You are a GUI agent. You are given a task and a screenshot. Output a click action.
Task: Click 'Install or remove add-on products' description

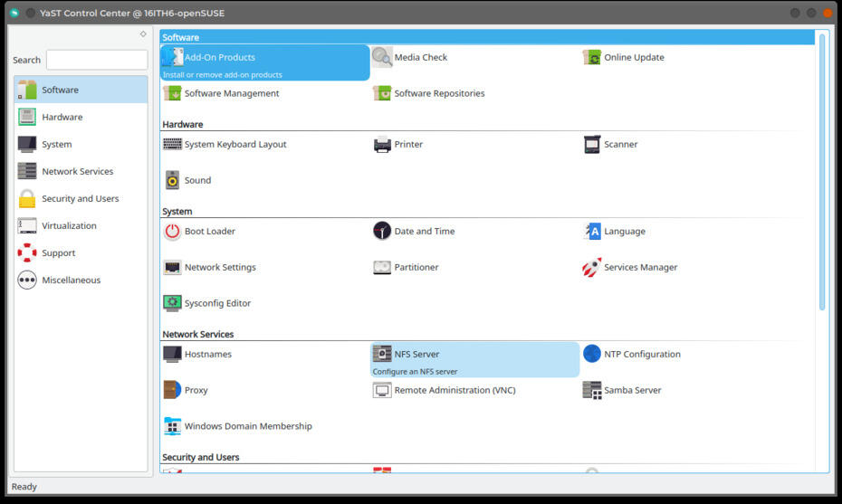click(x=223, y=75)
